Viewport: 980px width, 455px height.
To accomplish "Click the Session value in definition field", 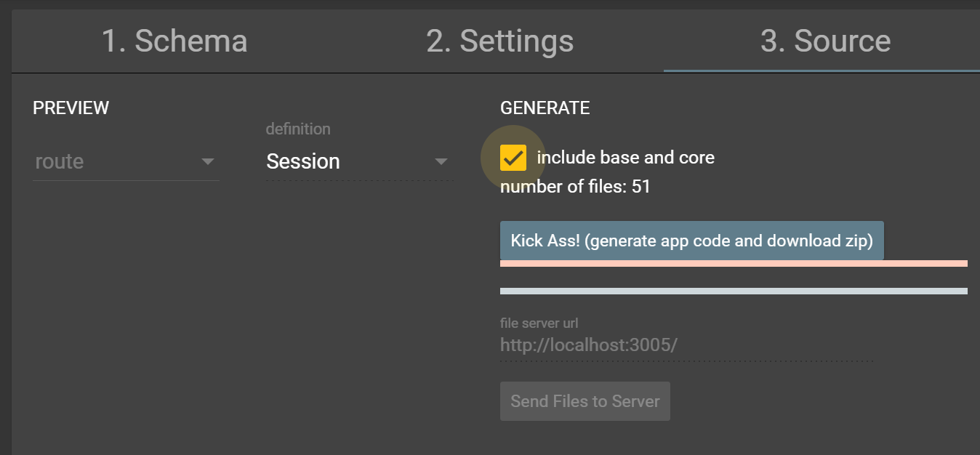I will 303,161.
